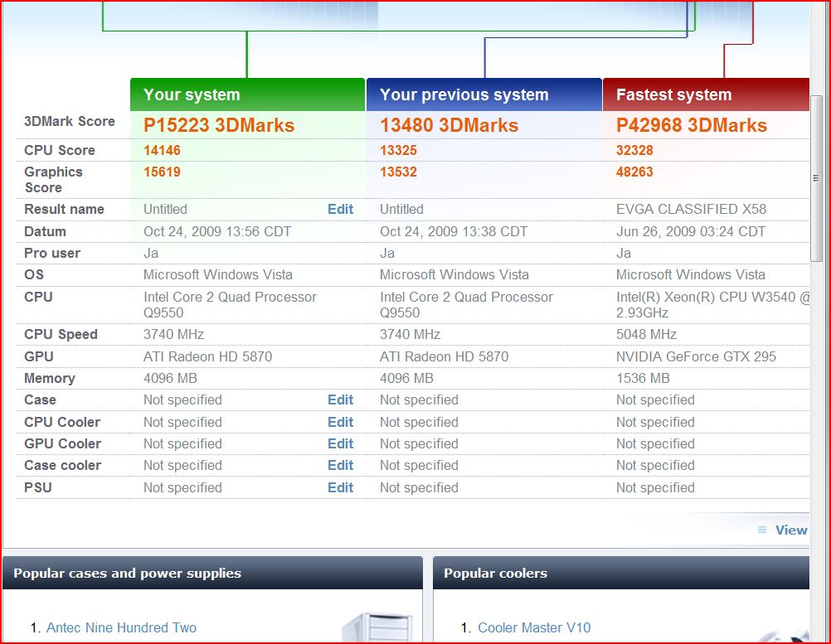Open the Cooler Master V10 link

tap(534, 627)
